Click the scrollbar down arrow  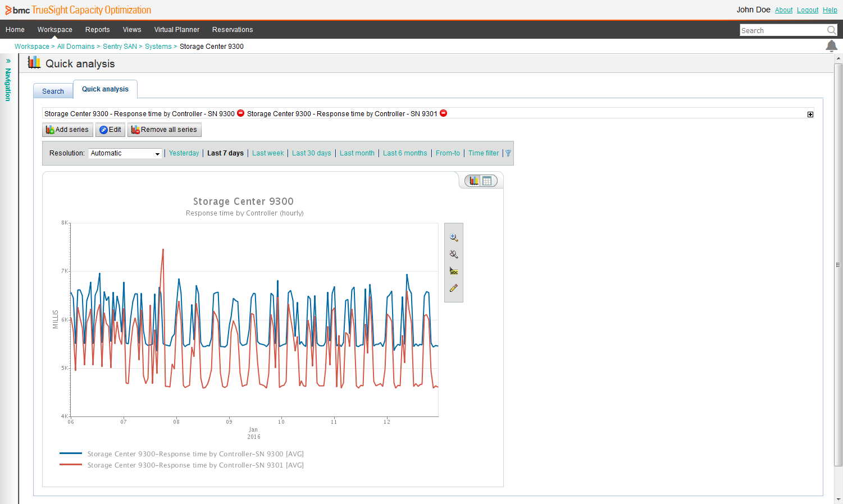tap(839, 500)
